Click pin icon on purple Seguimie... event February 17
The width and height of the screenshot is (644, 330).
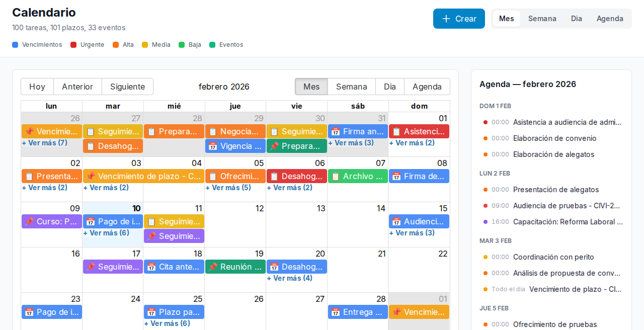click(x=91, y=267)
